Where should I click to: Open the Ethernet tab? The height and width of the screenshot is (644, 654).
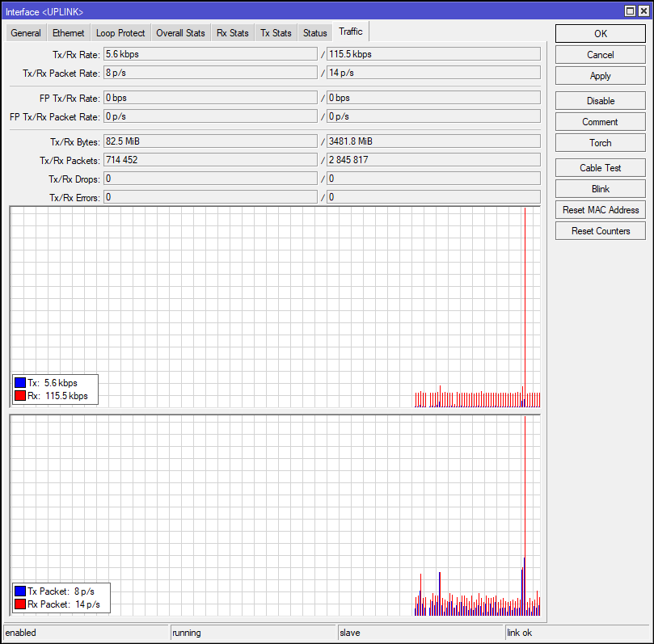click(x=68, y=33)
